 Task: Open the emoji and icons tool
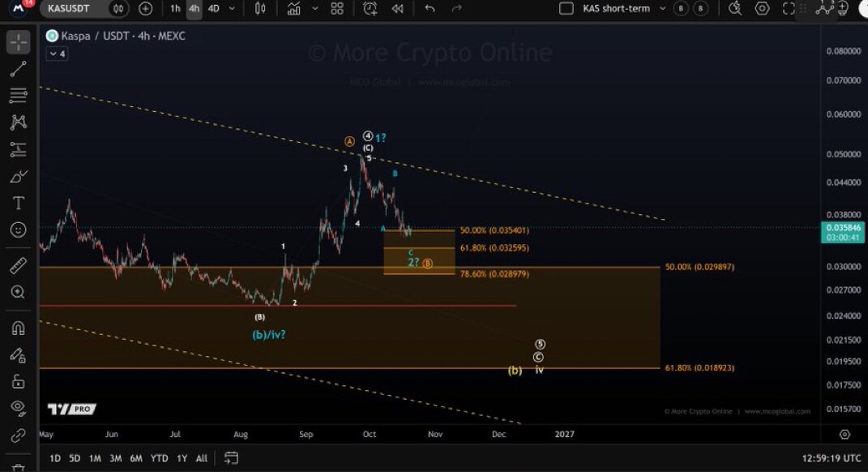19,230
